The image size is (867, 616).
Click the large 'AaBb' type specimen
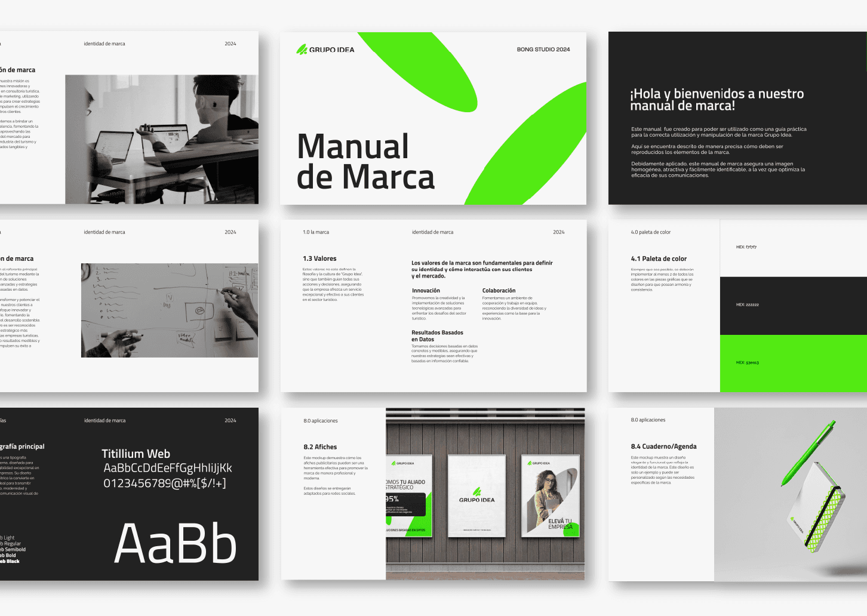[x=176, y=543]
